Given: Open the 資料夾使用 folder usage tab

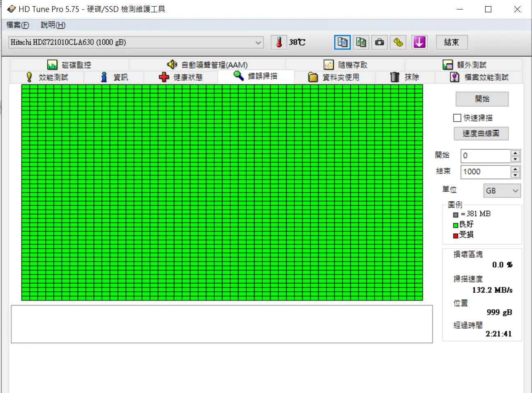Looking at the screenshot, I should 334,77.
